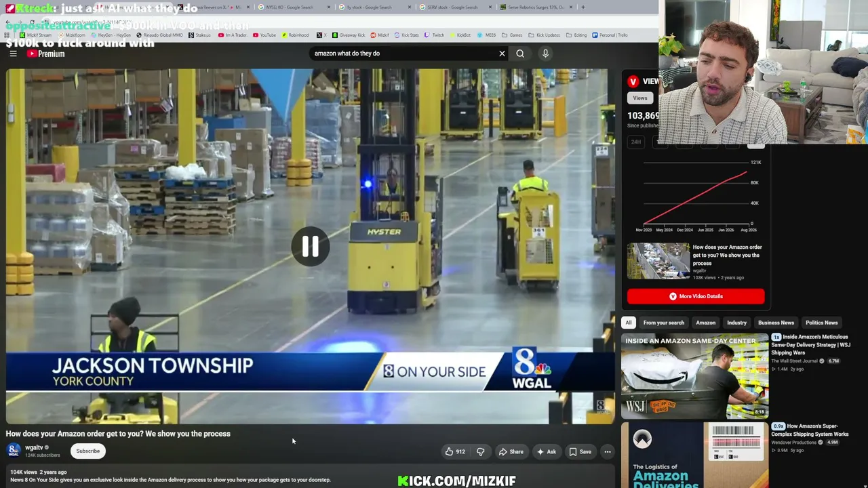868x488 pixels.
Task: Open the 'Im A Trader' bookmark
Action: (x=232, y=35)
